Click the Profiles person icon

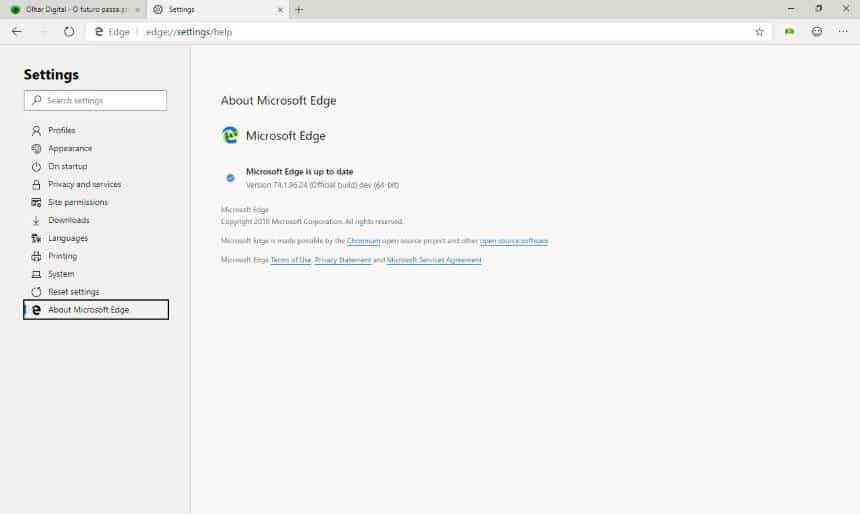36,131
